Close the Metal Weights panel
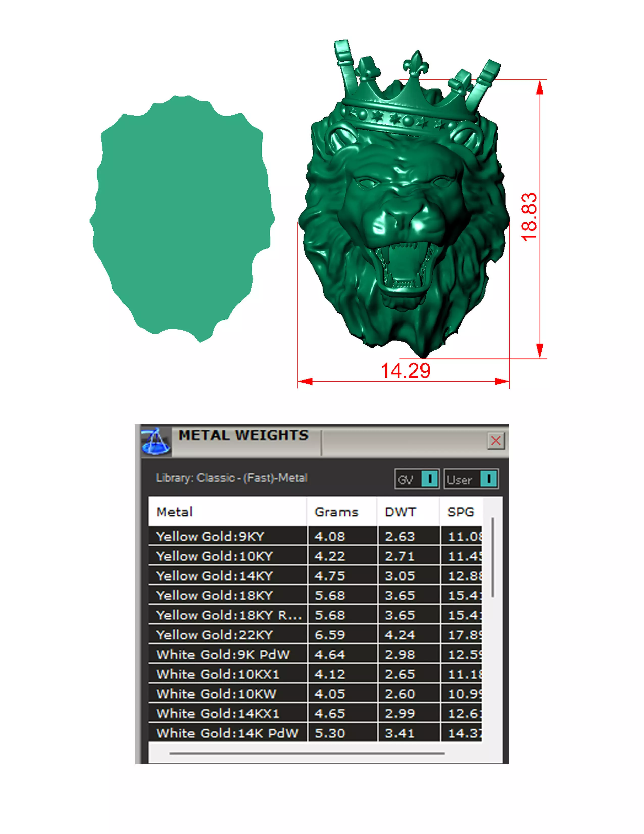Screen dimensions: 644x834 point(496,441)
